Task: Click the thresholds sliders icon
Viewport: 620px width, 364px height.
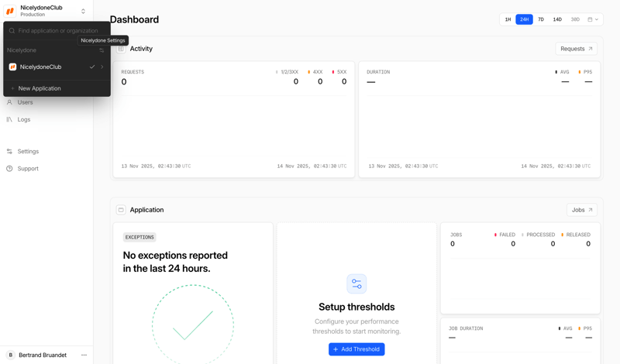Action: (x=356, y=283)
